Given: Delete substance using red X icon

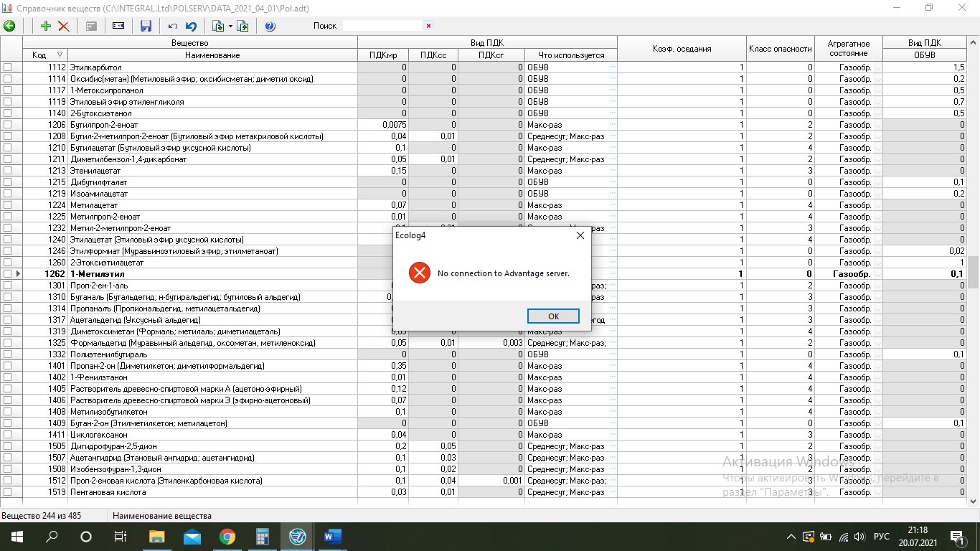Looking at the screenshot, I should point(64,26).
